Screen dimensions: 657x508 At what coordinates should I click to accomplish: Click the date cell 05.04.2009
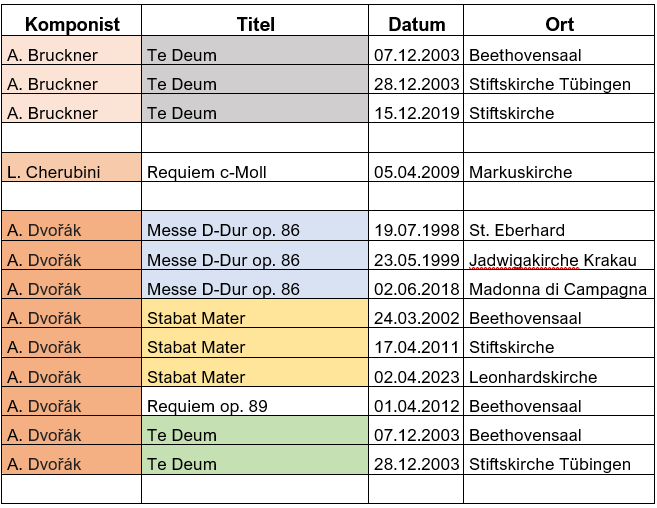[416, 172]
